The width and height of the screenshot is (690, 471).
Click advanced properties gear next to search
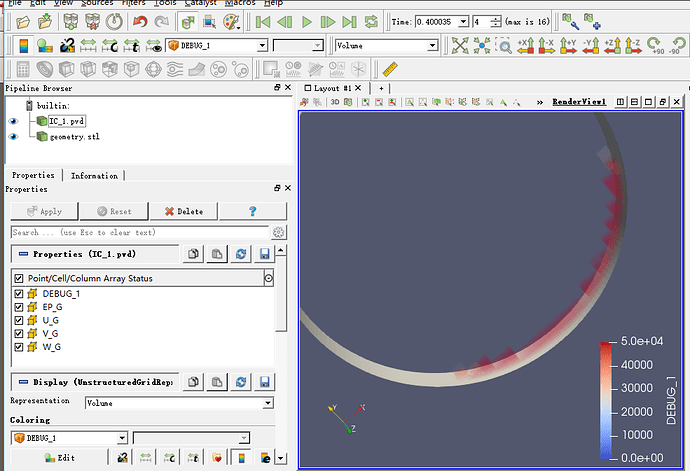279,232
